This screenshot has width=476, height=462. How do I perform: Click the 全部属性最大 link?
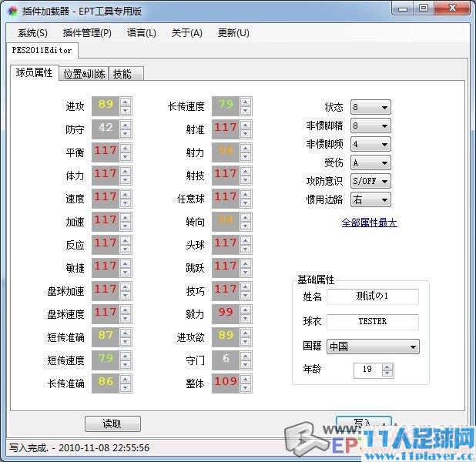pyautogui.click(x=369, y=223)
